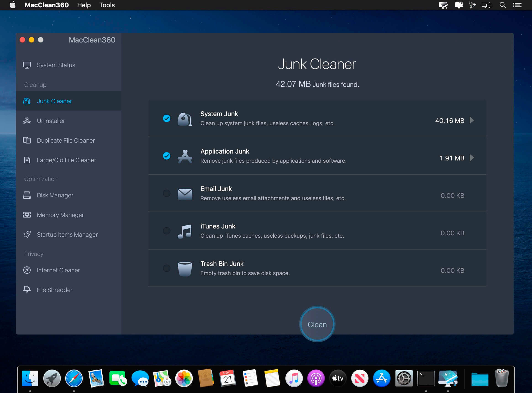This screenshot has width=532, height=393.
Task: Open Help menu
Action: [x=84, y=5]
